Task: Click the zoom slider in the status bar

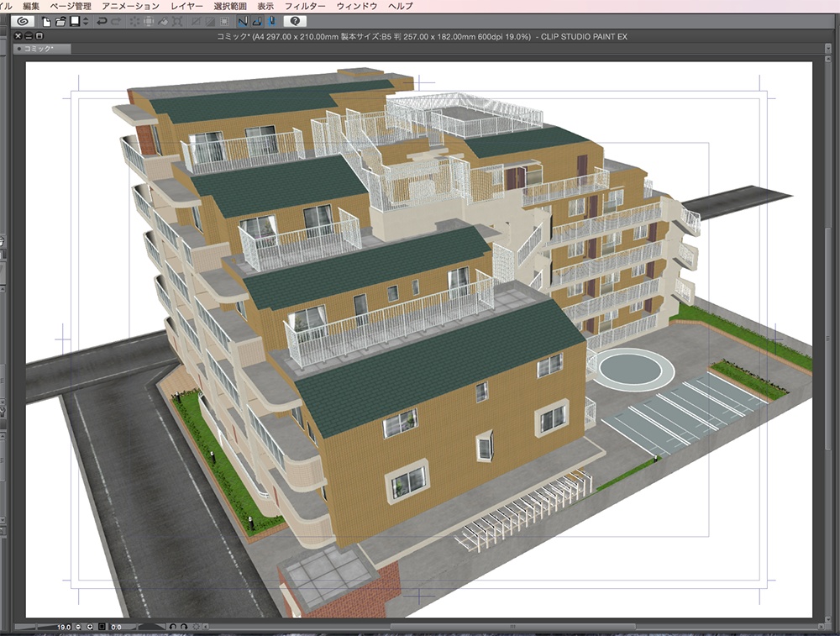Action: [x=42, y=627]
